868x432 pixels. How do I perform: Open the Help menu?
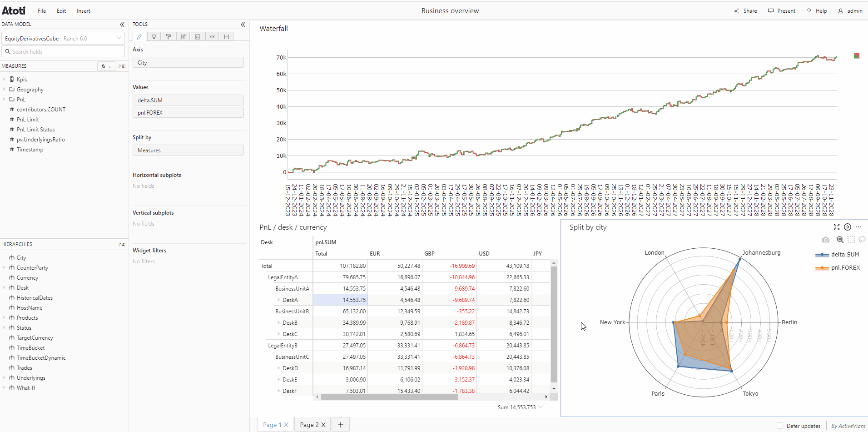coord(817,11)
